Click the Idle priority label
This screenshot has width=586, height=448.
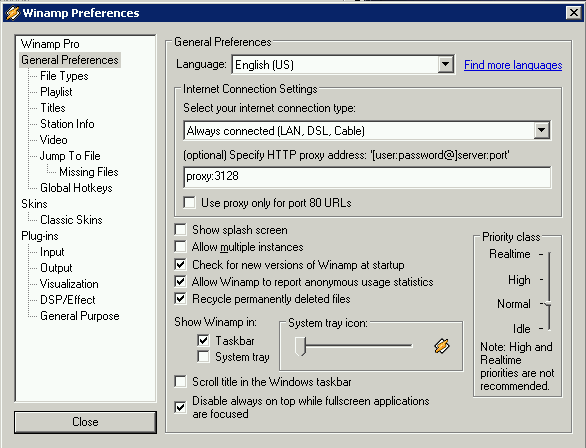point(522,328)
